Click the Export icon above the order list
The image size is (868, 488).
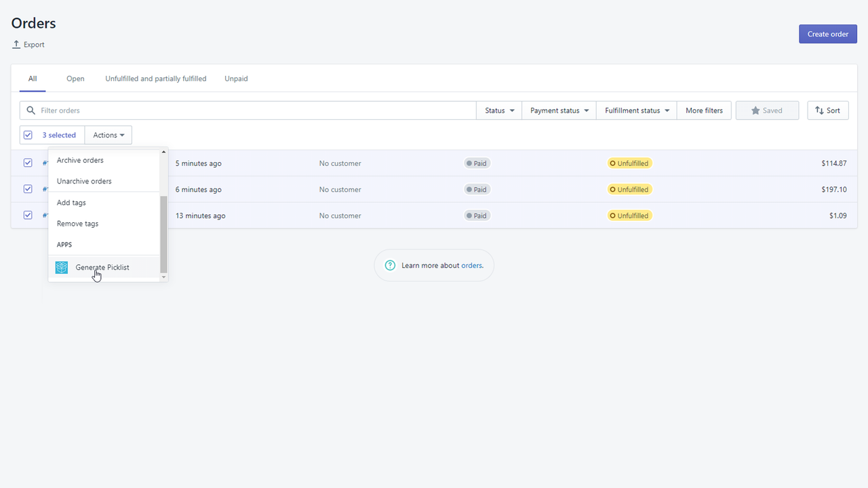(15, 44)
